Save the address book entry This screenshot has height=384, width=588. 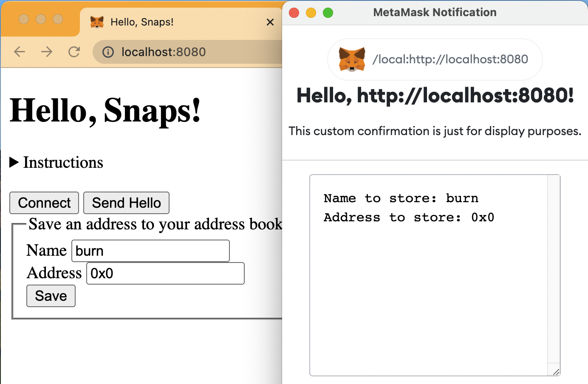pos(51,296)
